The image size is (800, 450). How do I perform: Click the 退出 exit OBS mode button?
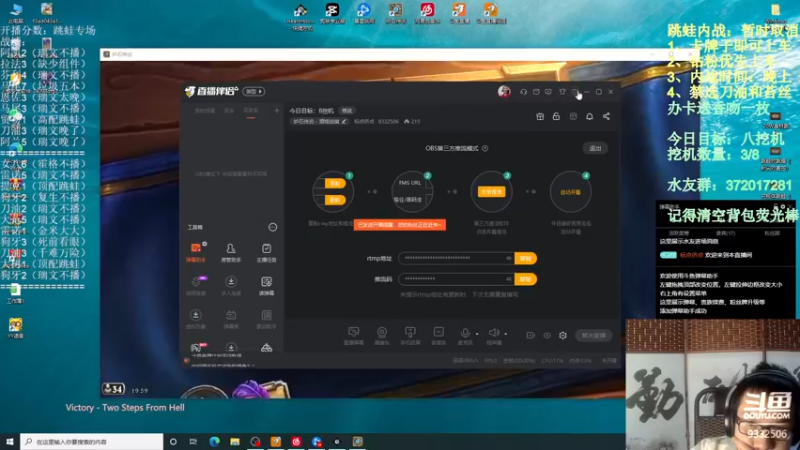(595, 148)
